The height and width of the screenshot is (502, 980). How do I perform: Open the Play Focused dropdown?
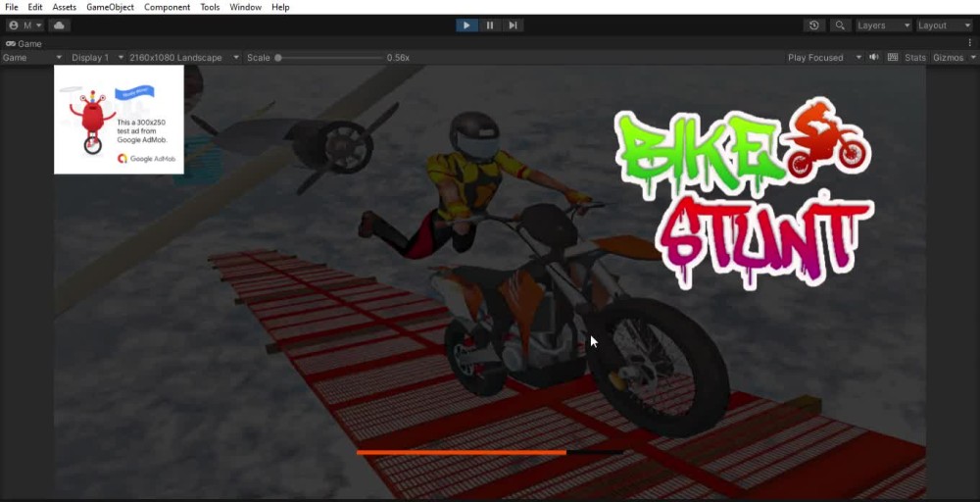click(824, 58)
